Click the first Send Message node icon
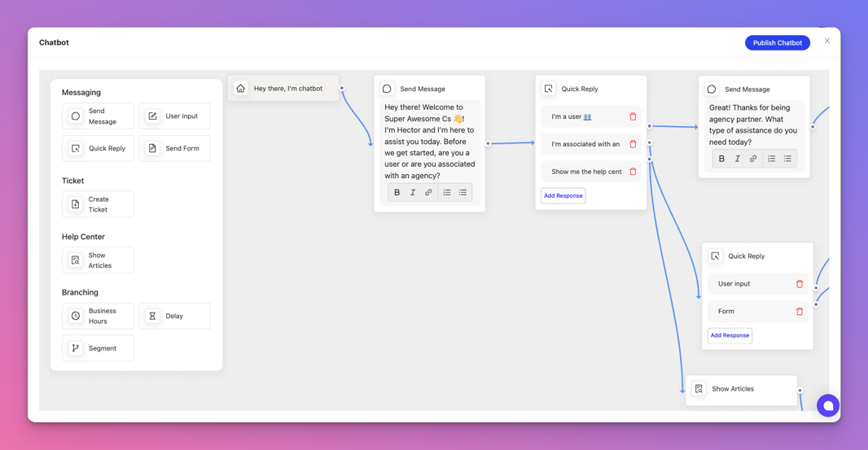 pyautogui.click(x=387, y=89)
